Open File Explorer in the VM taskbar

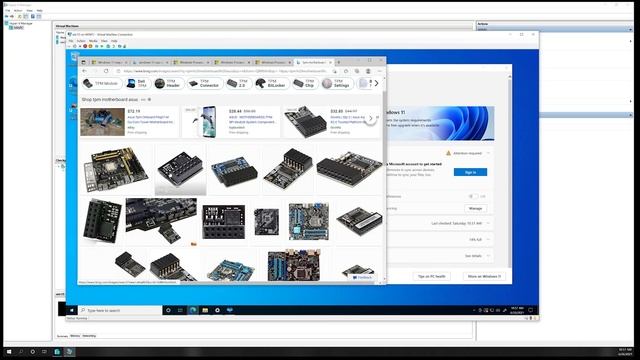pyautogui.click(x=205, y=310)
